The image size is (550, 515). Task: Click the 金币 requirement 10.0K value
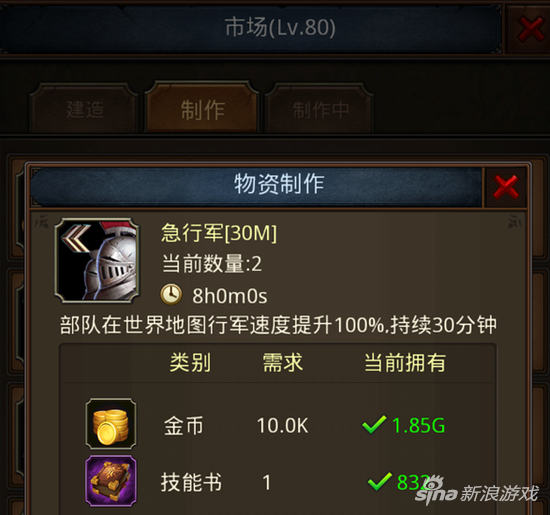283,426
